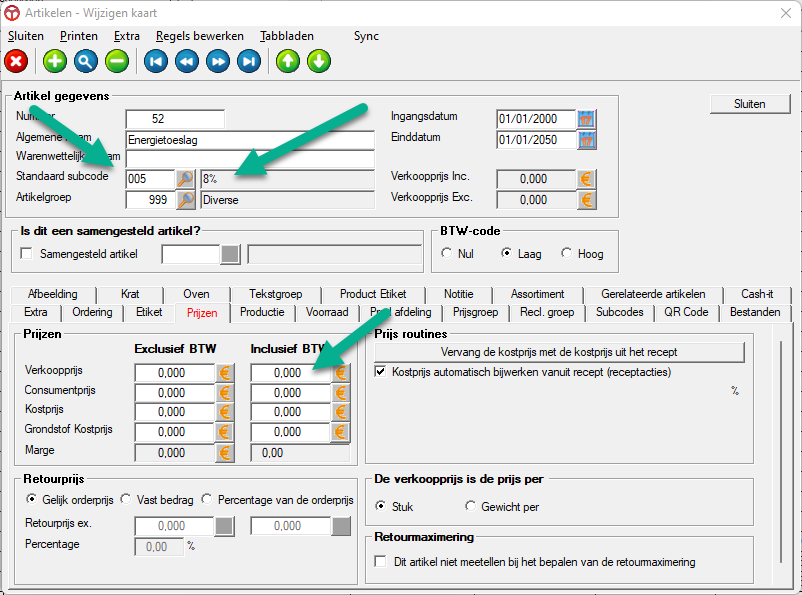
Task: Open the Cash-it tab
Action: [757, 294]
